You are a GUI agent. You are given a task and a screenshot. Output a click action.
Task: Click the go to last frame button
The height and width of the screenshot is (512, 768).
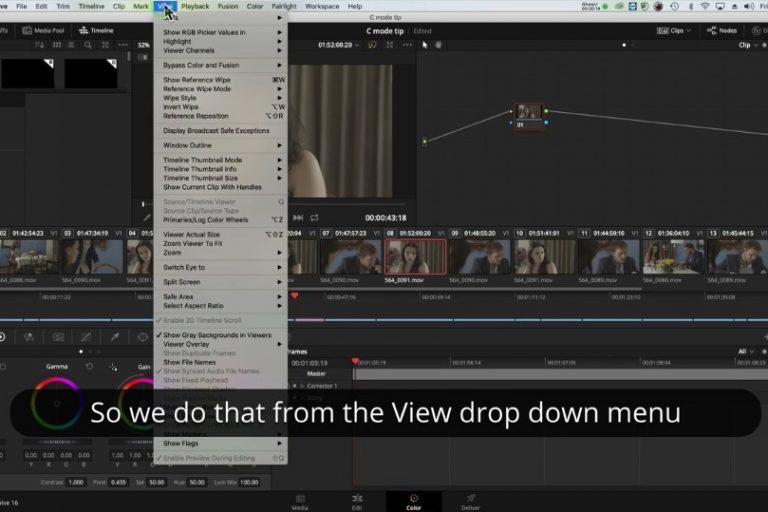pyautogui.click(x=298, y=218)
